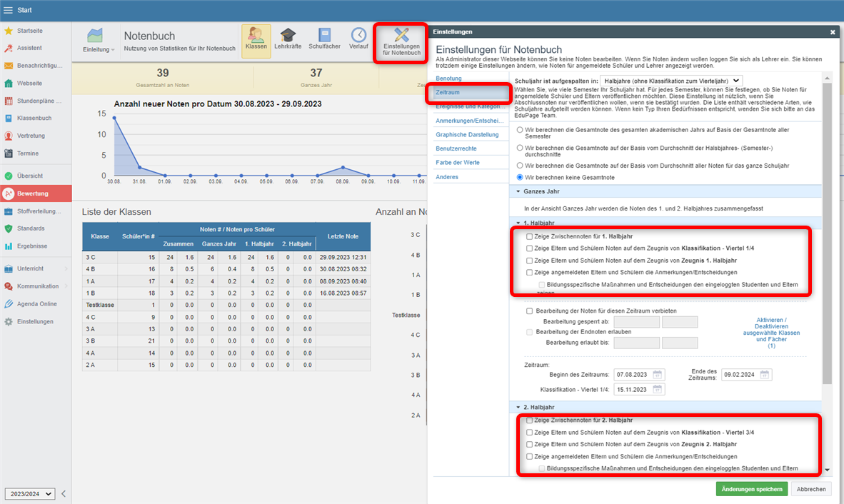Open calendar picker for Klassifikation Viertel 1/4
844x504 pixels.
pos(657,390)
